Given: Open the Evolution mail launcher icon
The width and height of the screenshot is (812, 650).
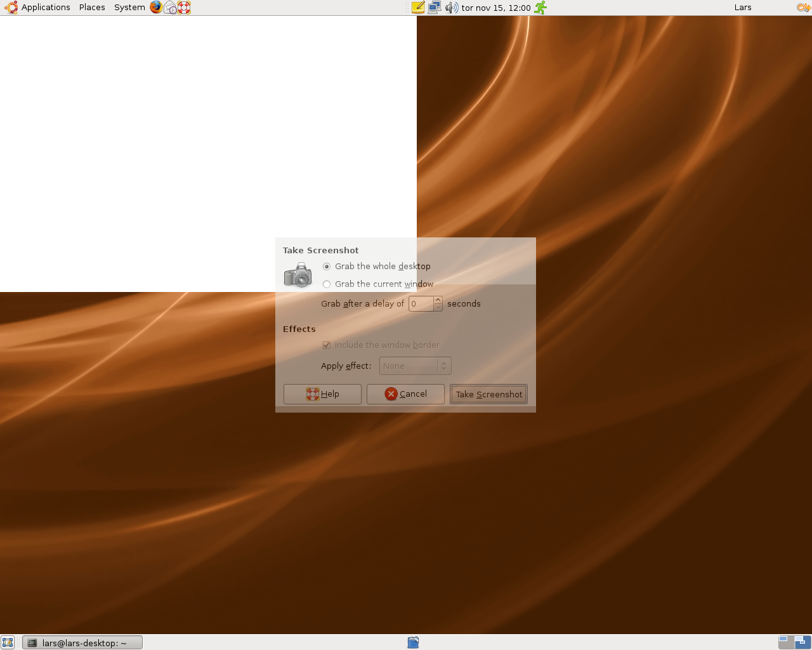Looking at the screenshot, I should click(170, 8).
